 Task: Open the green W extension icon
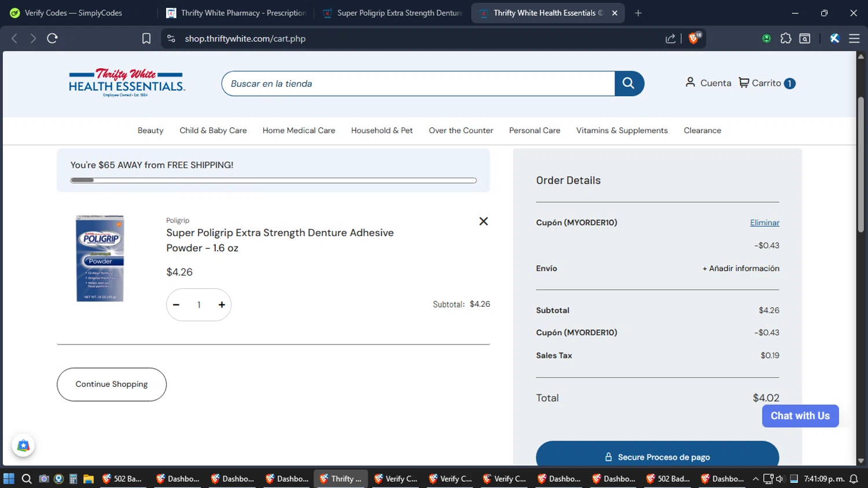(767, 39)
